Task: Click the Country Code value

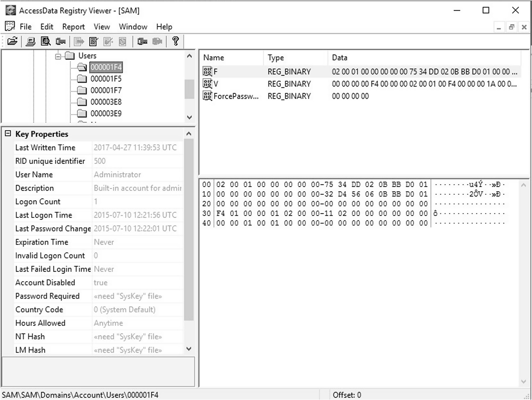Action: pos(125,310)
